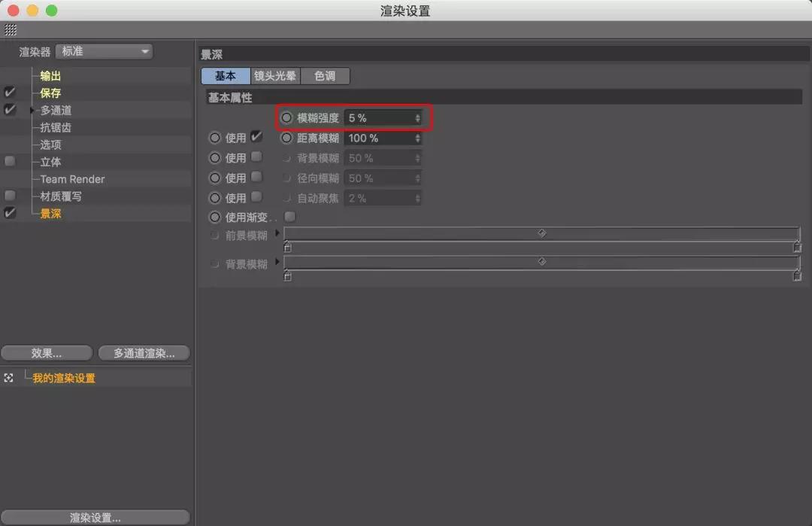This screenshot has width=812, height=526.
Task: Click the 自动聚焦 value field 2 %
Action: (x=379, y=199)
